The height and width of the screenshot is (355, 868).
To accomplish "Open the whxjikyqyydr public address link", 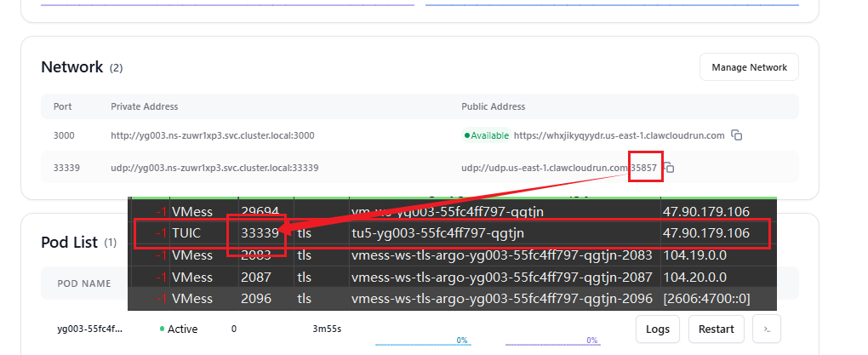I will [x=619, y=135].
